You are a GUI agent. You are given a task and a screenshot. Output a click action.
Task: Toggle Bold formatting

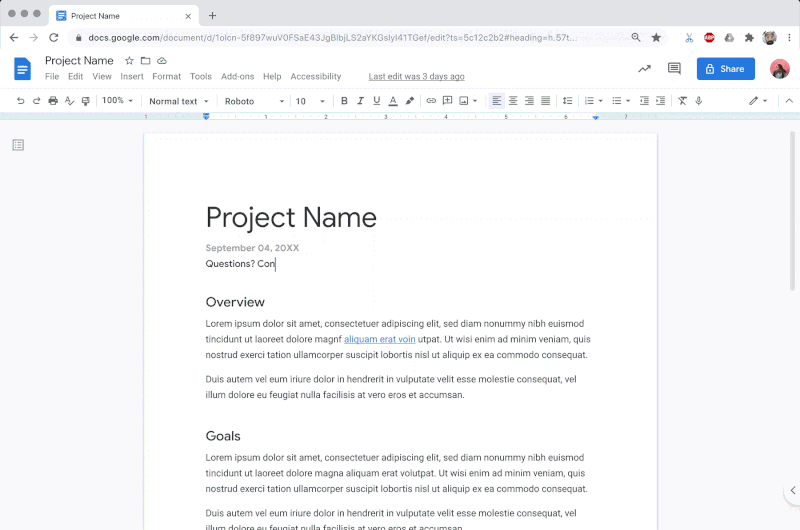(x=344, y=101)
